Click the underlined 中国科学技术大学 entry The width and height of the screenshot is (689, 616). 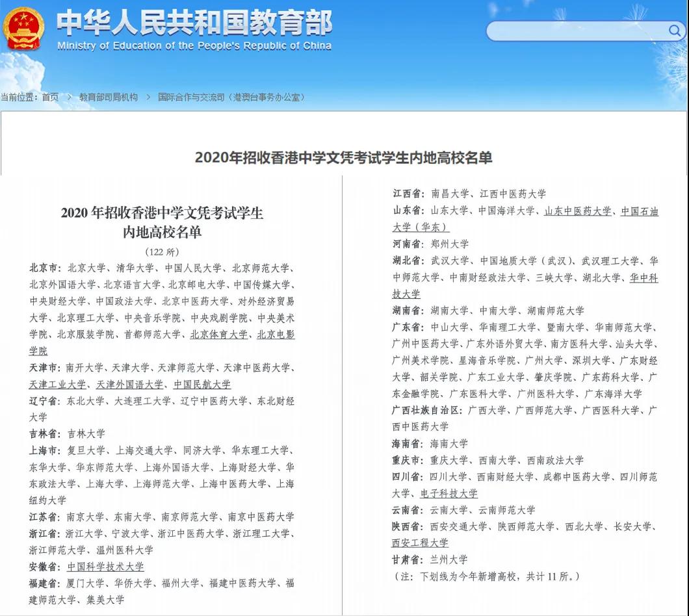[105, 567]
